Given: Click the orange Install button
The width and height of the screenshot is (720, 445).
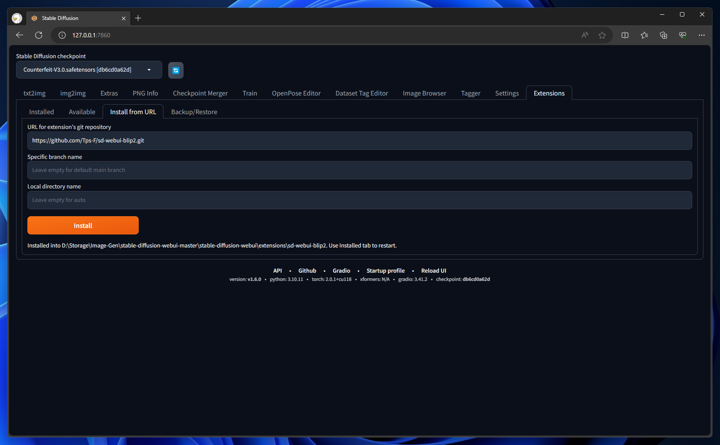Looking at the screenshot, I should [x=83, y=225].
